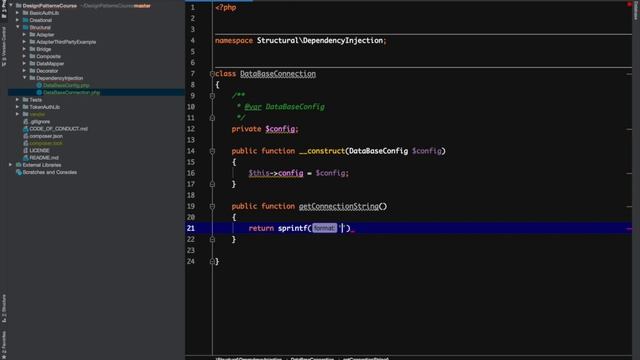Viewport: 640px width, 360px height.
Task: Click the .gitignore file icon
Action: point(26,122)
